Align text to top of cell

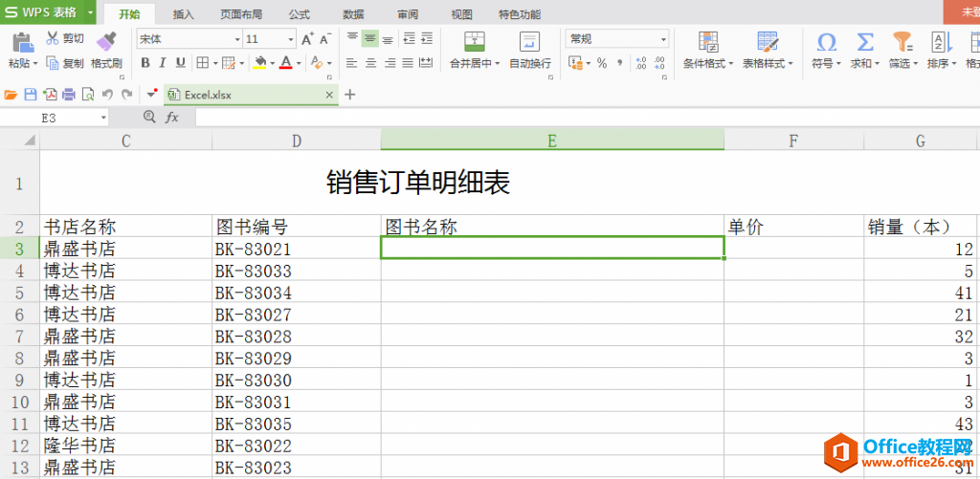(352, 38)
